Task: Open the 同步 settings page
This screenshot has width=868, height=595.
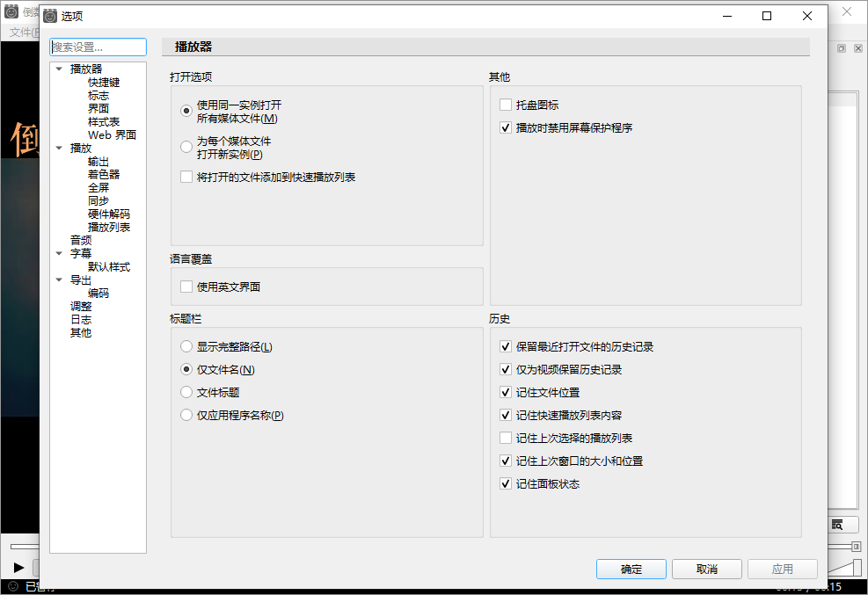Action: (x=98, y=200)
